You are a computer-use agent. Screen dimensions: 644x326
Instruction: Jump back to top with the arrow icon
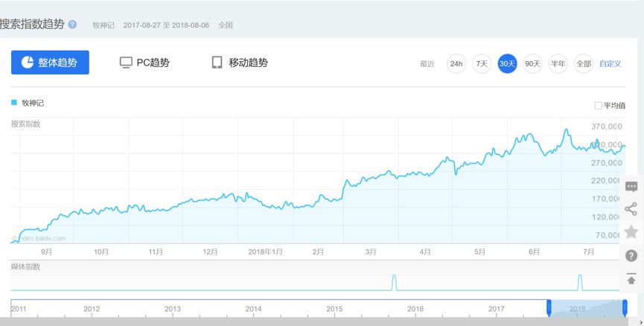tap(631, 279)
